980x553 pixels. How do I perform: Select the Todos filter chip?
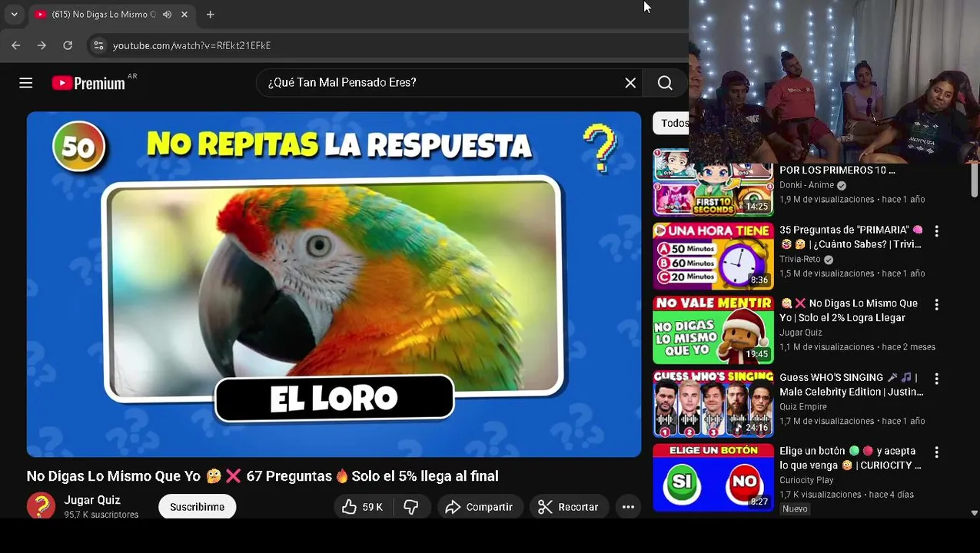[671, 123]
